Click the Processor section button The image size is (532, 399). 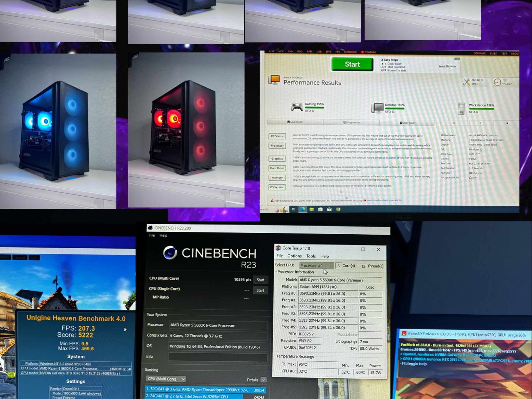point(277,146)
